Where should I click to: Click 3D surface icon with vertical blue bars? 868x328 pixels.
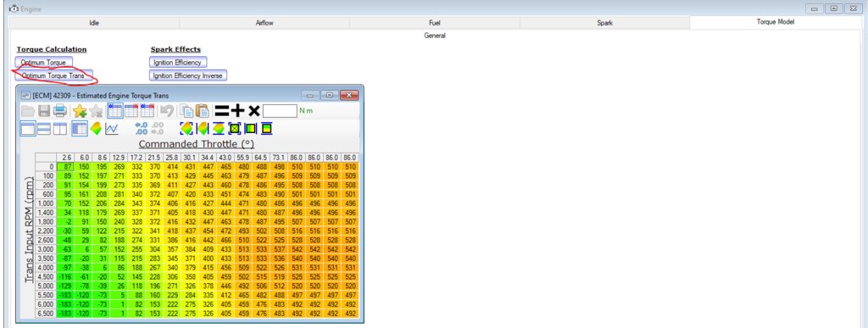coord(203,128)
